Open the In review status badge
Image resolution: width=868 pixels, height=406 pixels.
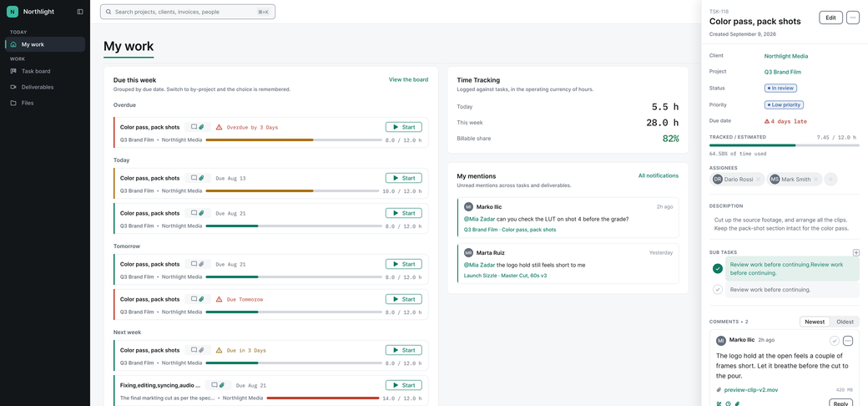pyautogui.click(x=780, y=88)
